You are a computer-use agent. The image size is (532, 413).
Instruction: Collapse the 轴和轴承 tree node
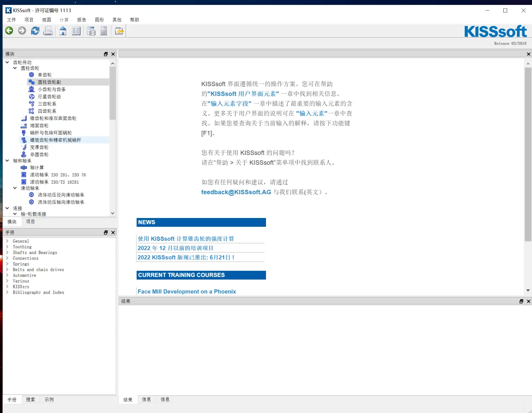(7, 161)
